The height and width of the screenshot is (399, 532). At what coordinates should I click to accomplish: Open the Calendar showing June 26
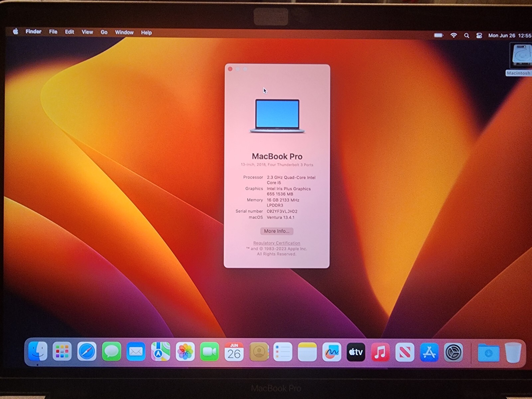[234, 352]
